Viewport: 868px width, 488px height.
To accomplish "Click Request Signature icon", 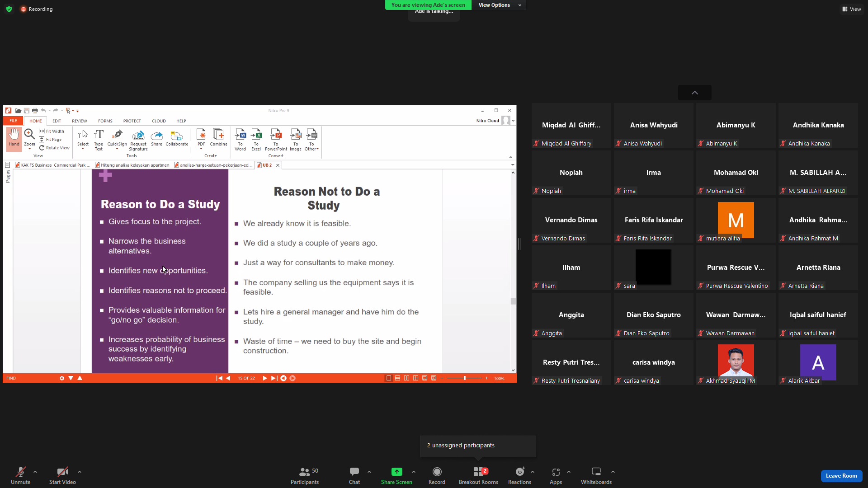I will tap(138, 140).
